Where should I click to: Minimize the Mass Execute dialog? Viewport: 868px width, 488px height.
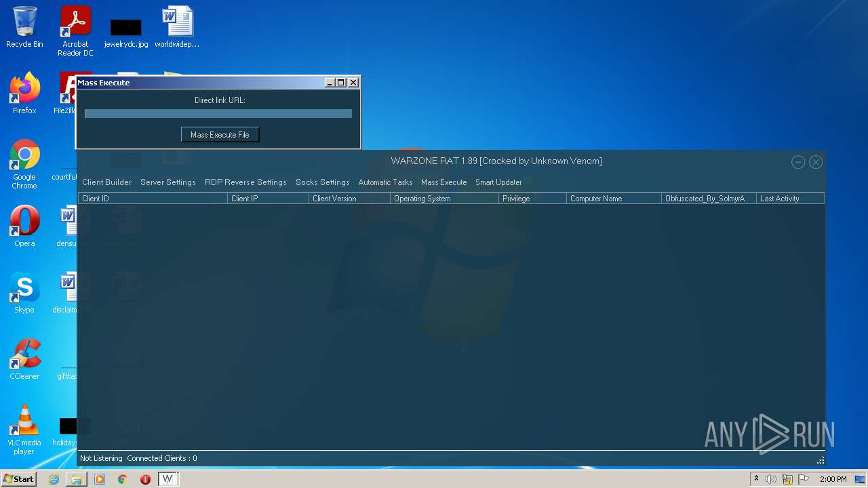tap(330, 83)
